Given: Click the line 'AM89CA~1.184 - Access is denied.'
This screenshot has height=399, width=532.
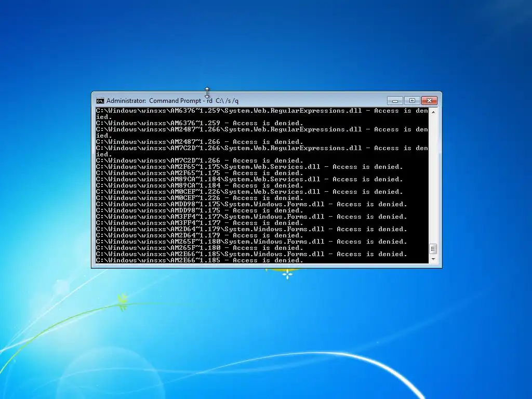Looking at the screenshot, I should [199, 185].
